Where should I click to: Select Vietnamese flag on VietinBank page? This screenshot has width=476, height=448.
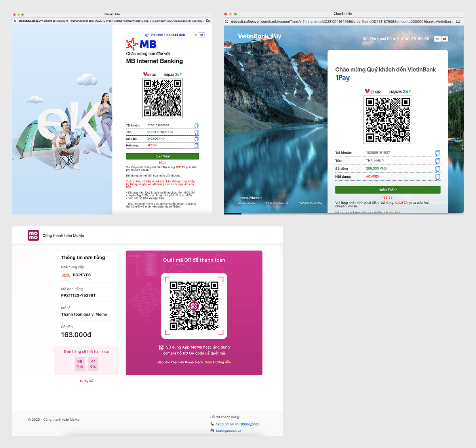pos(445,39)
